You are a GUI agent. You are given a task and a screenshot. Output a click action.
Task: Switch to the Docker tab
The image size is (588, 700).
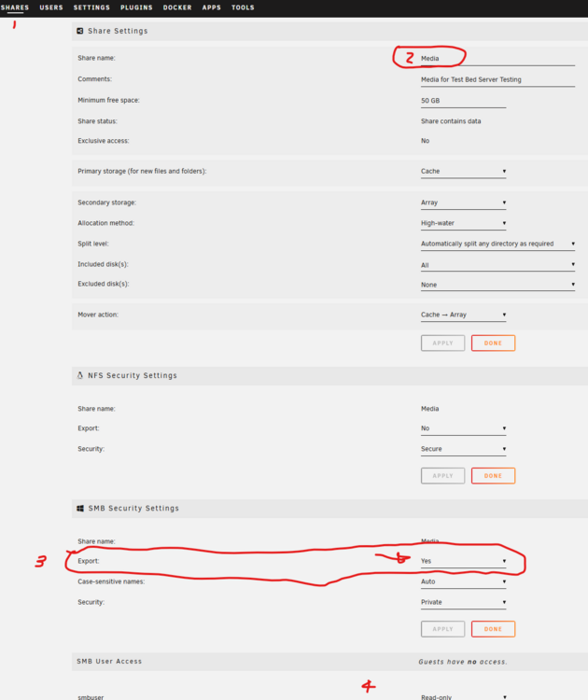(x=177, y=7)
